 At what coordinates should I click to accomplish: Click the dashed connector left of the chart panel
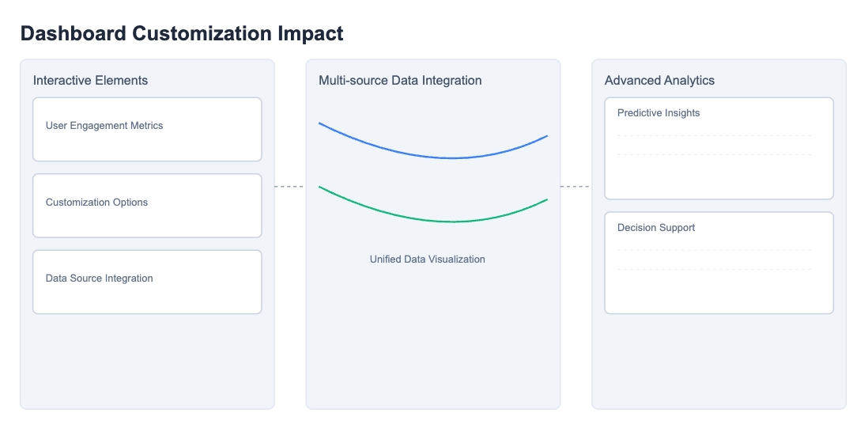tap(290, 187)
